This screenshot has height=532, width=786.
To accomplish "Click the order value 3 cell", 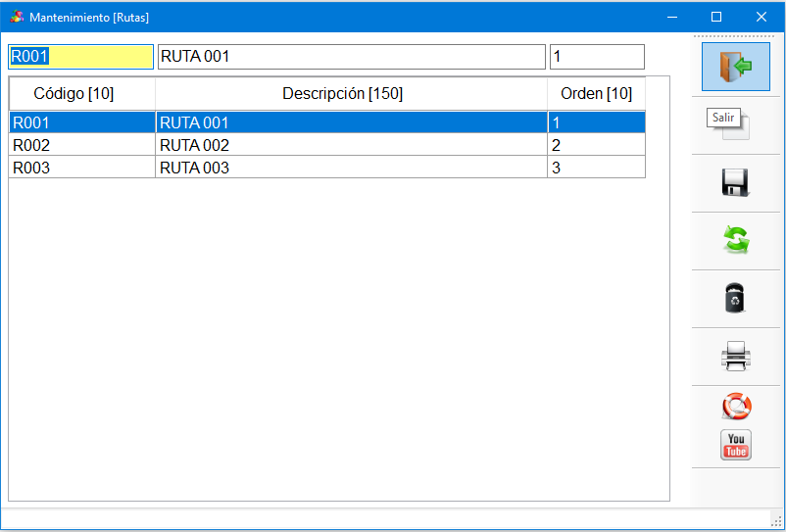I will click(x=597, y=168).
